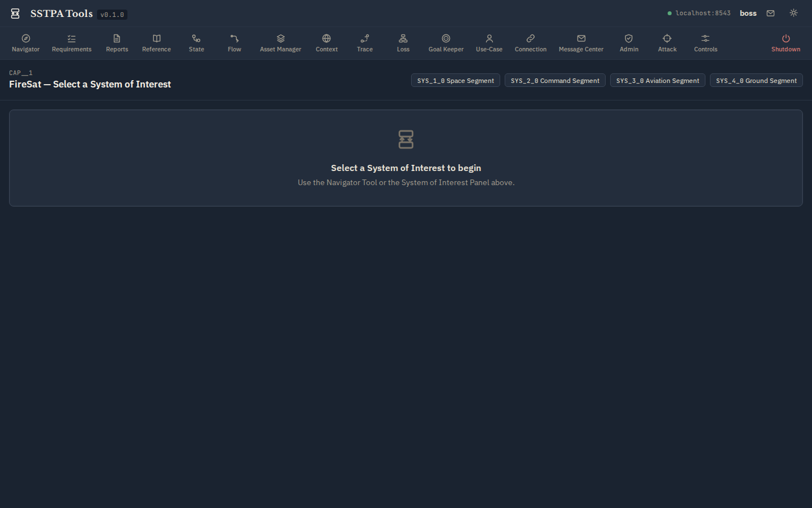Open the Message Center

tap(581, 43)
